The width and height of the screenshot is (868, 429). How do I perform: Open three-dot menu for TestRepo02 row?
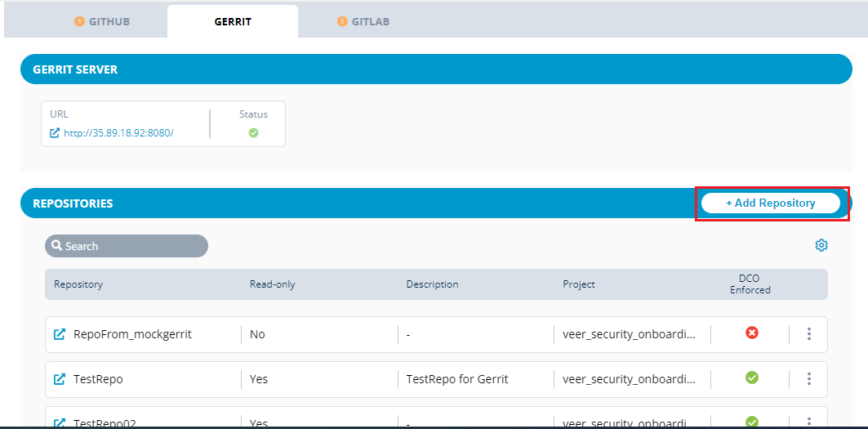pos(808,422)
